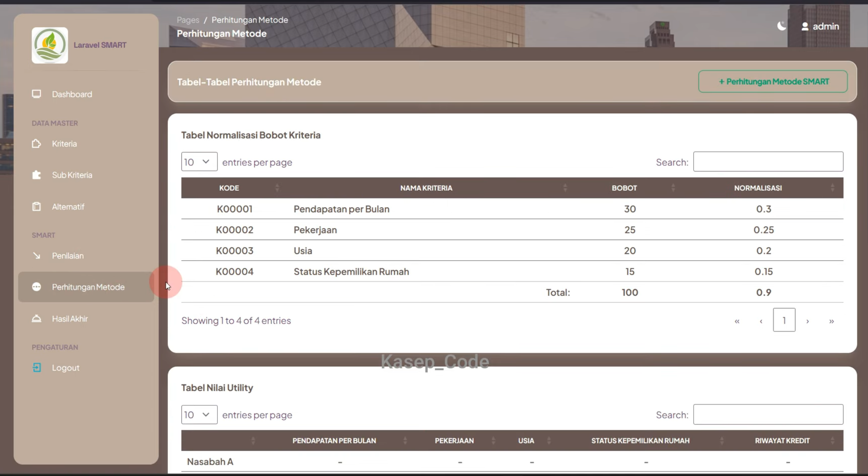The width and height of the screenshot is (868, 476).
Task: Click the K00001 code cell
Action: pyautogui.click(x=235, y=209)
